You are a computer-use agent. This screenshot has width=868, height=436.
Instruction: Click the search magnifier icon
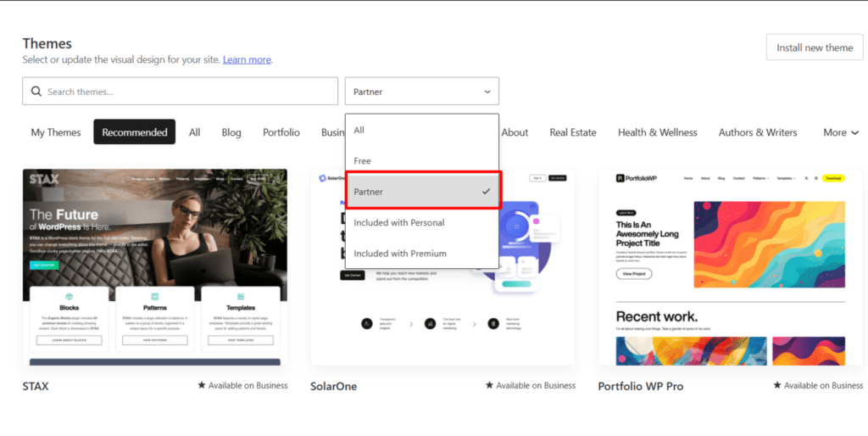(36, 92)
